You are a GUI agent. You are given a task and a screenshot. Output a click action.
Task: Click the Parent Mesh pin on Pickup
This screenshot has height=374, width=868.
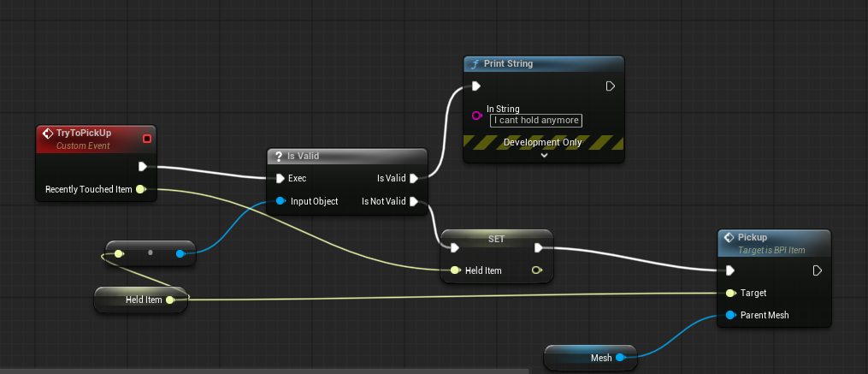pyautogui.click(x=730, y=315)
